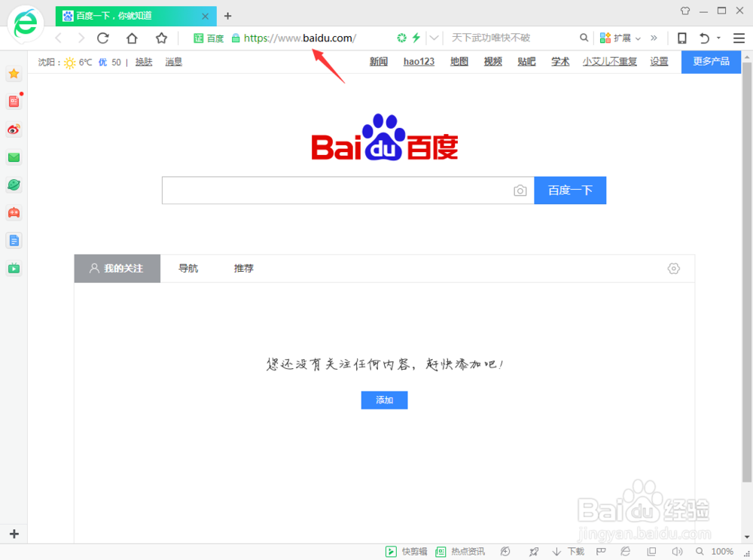Bookmark this page with the star icon
753x560 pixels.
coord(161,38)
